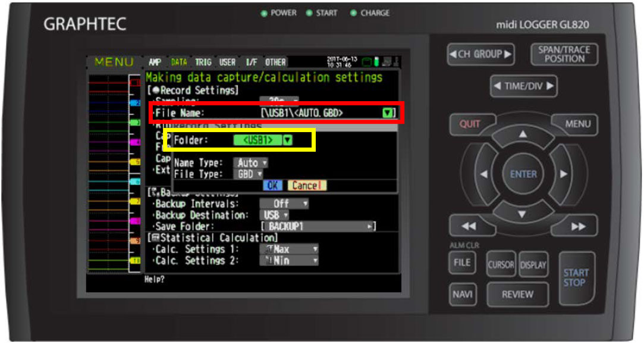Click the right arrow direction key

563,174
